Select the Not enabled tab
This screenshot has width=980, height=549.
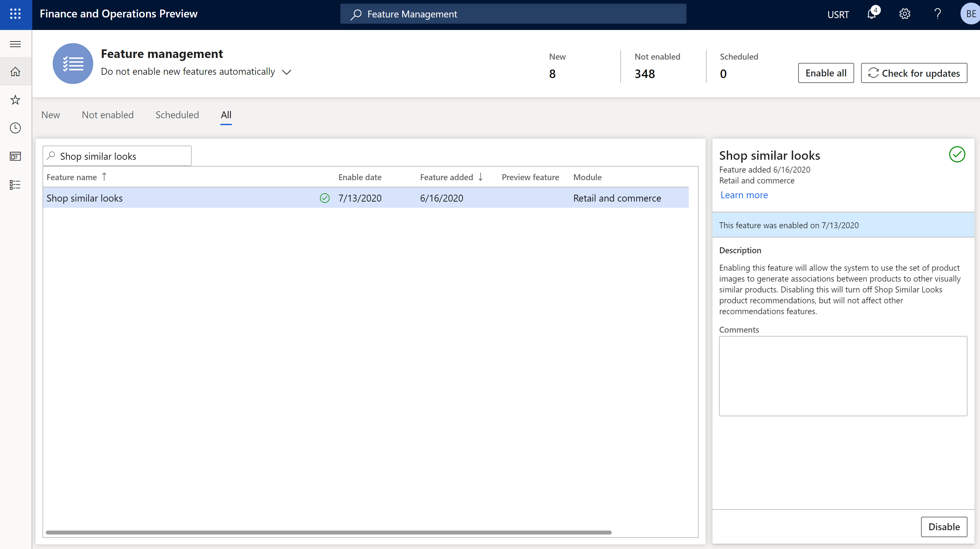(x=108, y=114)
